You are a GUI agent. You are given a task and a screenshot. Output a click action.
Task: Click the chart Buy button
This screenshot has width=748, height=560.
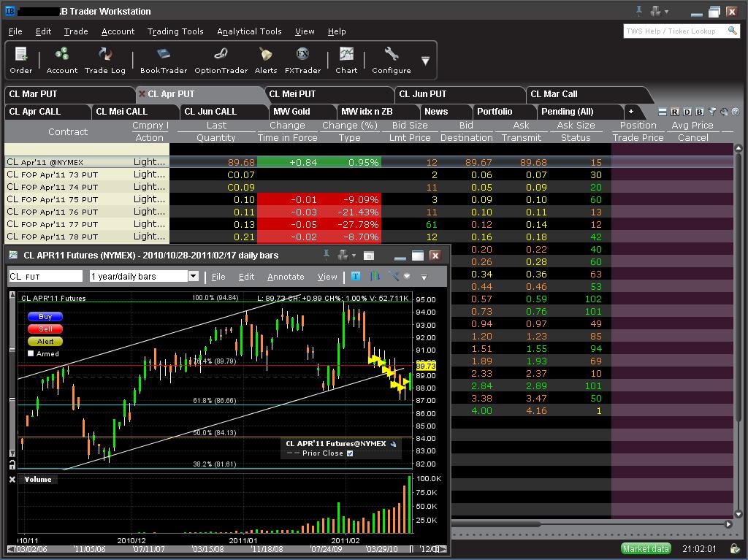point(45,317)
